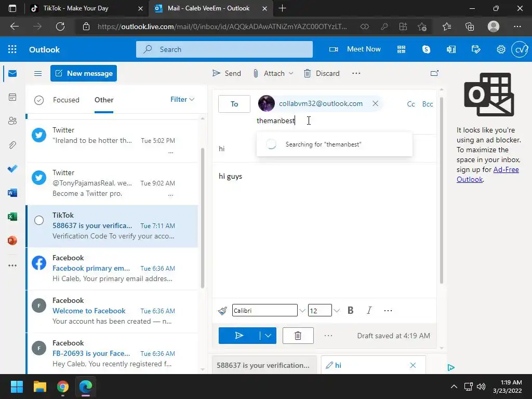
Task: Launch PowerPoint from the left sidebar
Action: click(x=12, y=241)
